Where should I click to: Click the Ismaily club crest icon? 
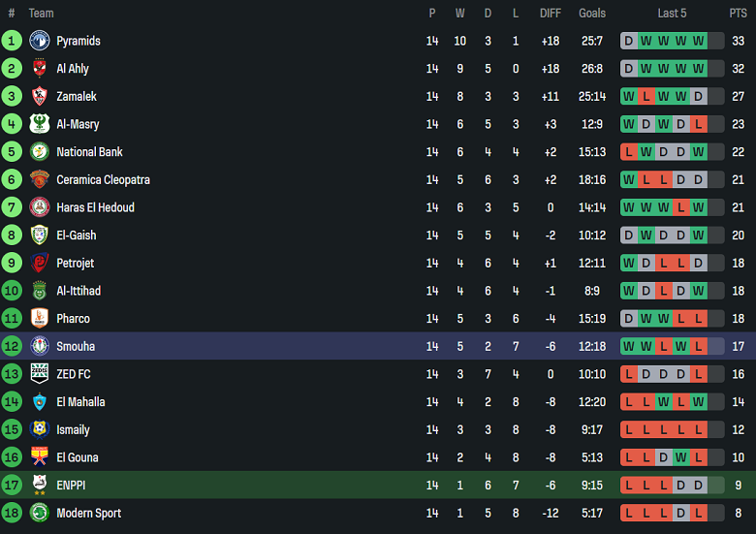(40, 429)
